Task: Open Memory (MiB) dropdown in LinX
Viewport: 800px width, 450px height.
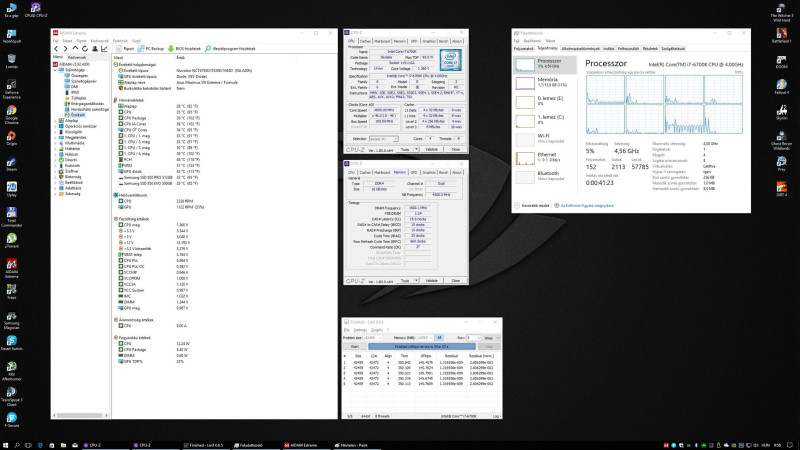Action: [x=426, y=338]
